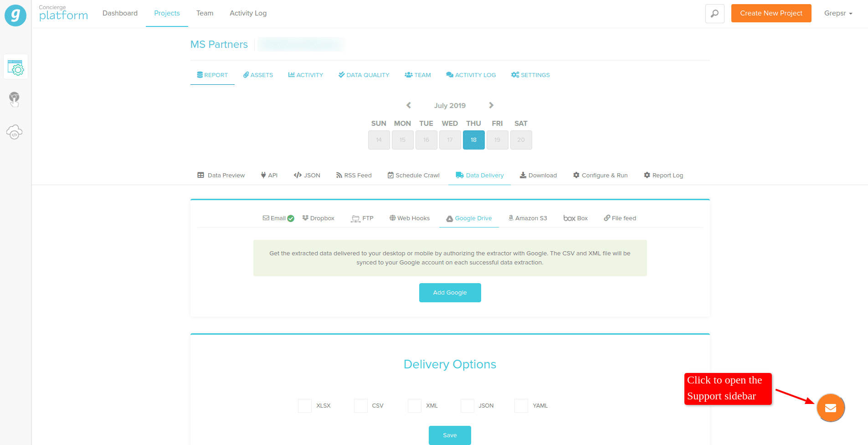This screenshot has width=868, height=445.
Task: Click Create New Project button
Action: tap(771, 13)
